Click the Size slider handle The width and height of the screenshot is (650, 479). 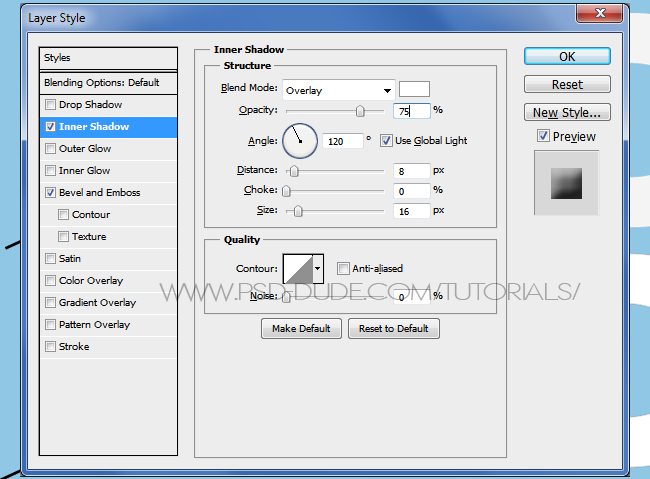[x=298, y=211]
